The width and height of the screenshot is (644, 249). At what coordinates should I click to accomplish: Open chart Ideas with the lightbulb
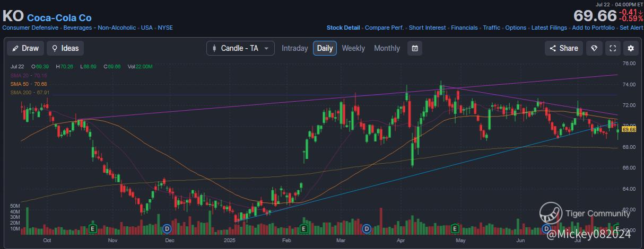[65, 48]
